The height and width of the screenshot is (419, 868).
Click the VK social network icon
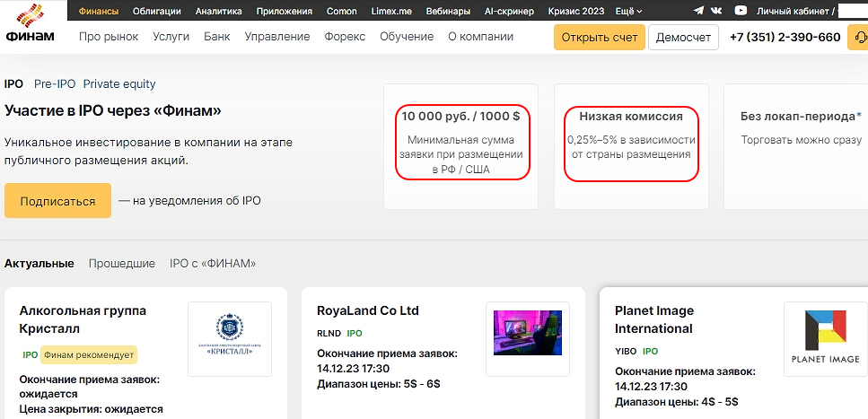point(718,12)
